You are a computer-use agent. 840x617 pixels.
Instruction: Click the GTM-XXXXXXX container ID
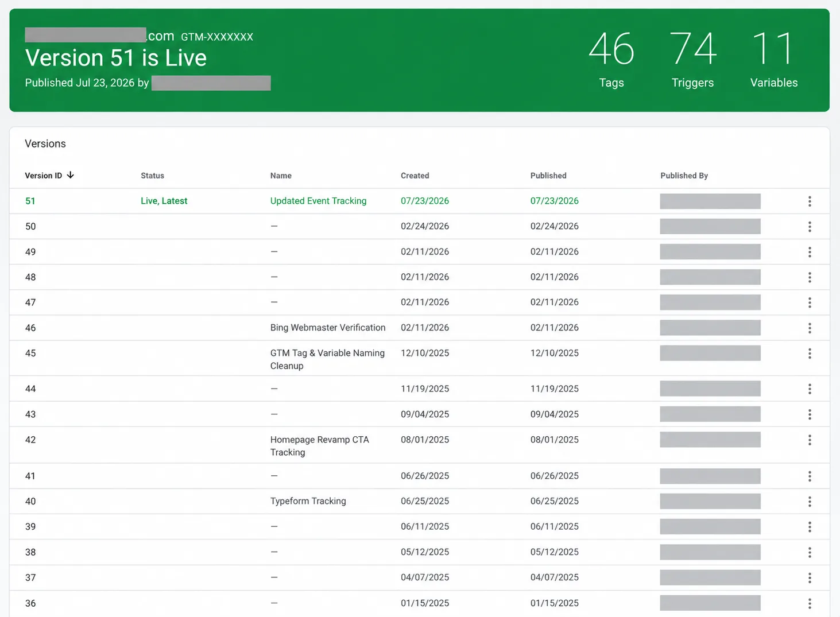click(x=217, y=37)
